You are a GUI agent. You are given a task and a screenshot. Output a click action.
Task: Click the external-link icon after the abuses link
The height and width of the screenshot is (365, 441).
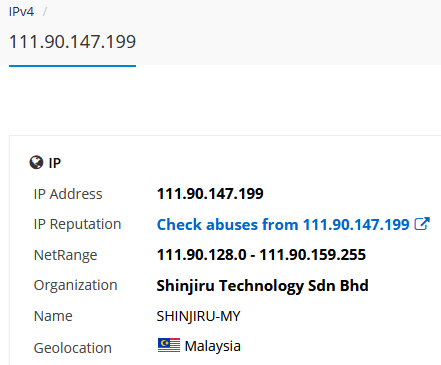point(422,224)
